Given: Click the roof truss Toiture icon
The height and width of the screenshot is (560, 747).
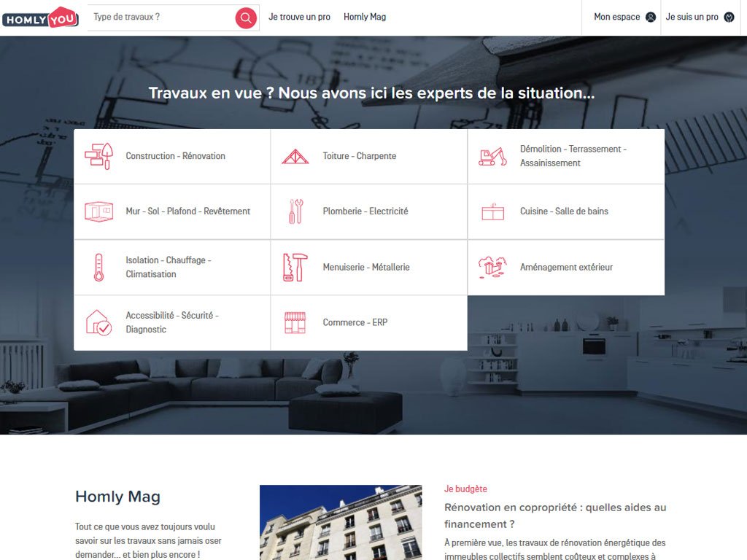Looking at the screenshot, I should pos(295,157).
